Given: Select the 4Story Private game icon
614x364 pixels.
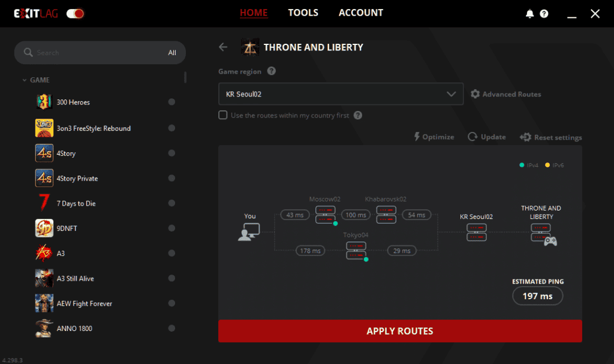Looking at the screenshot, I should tap(44, 178).
